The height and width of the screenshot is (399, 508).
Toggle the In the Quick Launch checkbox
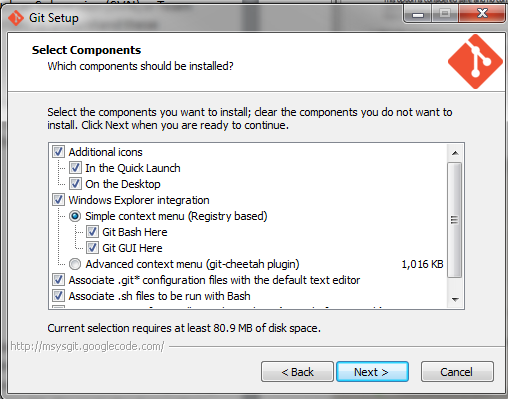(x=75, y=168)
